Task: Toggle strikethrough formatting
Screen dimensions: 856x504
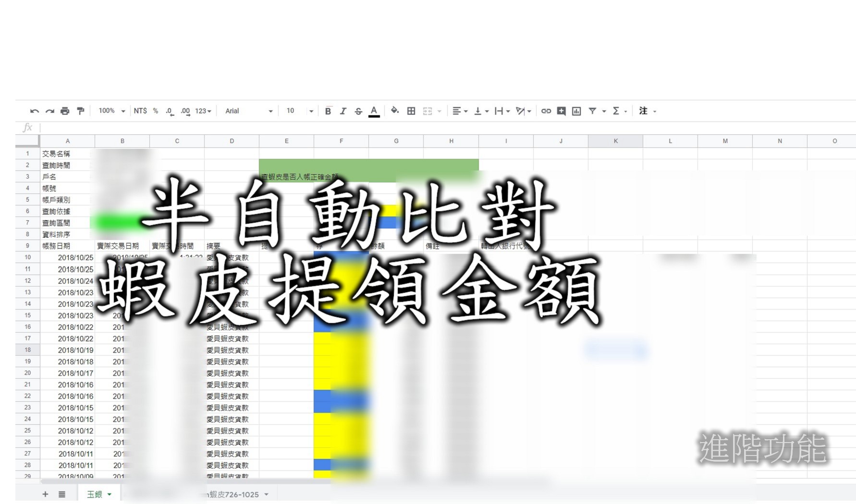Action: (358, 110)
